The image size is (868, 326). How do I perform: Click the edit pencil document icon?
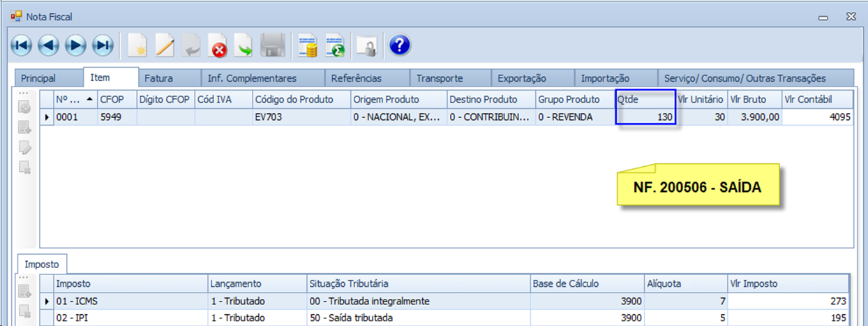[164, 46]
